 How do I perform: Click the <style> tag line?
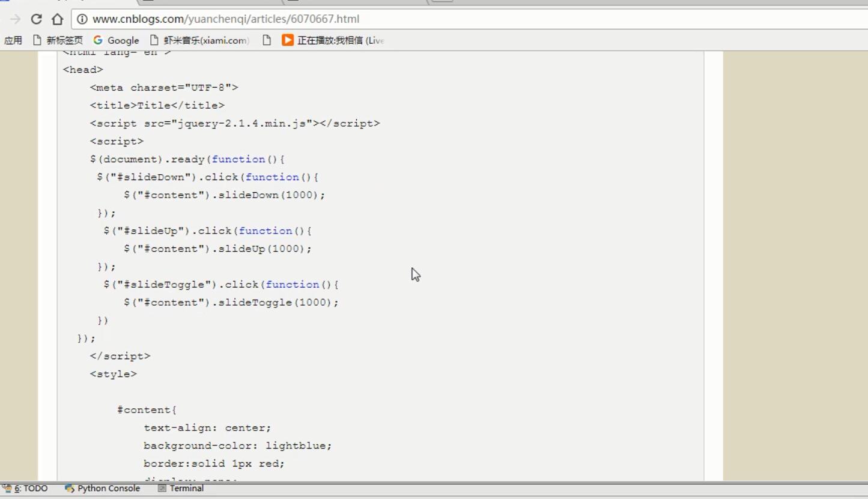pyautogui.click(x=114, y=374)
